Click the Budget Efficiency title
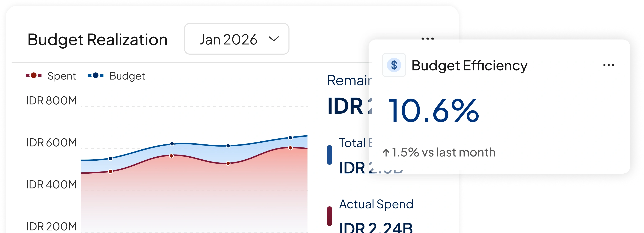Image resolution: width=644 pixels, height=233 pixels. point(469,66)
